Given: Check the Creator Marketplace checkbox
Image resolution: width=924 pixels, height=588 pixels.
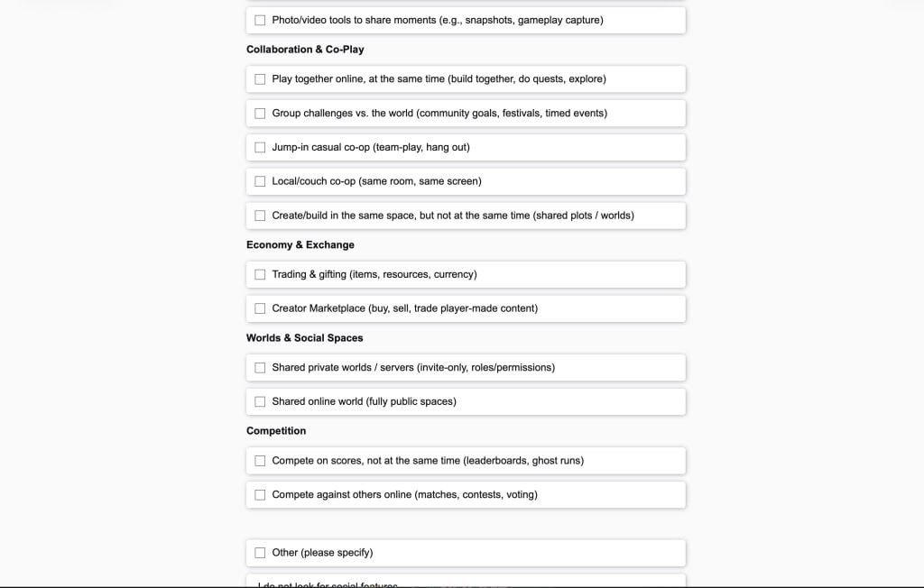Looking at the screenshot, I should [x=260, y=308].
